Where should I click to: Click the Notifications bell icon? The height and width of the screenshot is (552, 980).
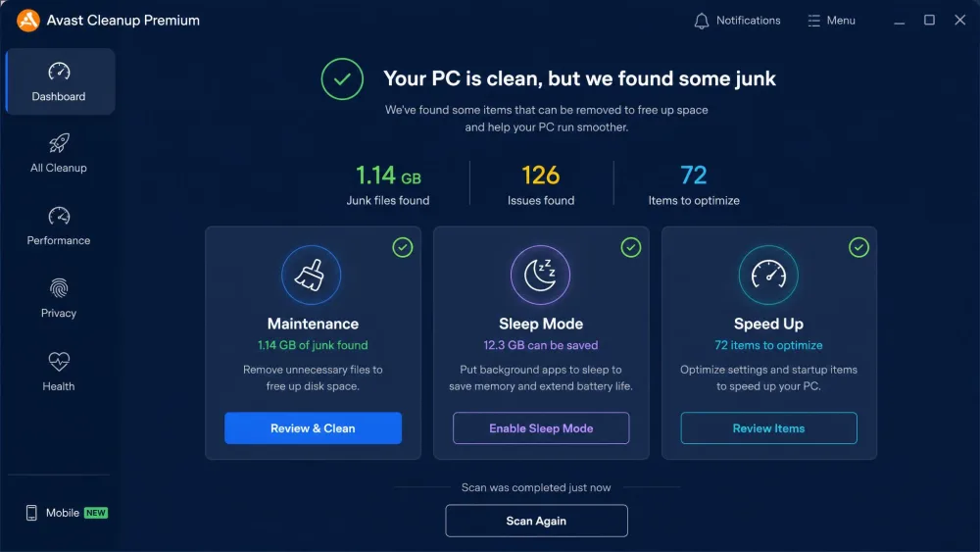point(702,21)
